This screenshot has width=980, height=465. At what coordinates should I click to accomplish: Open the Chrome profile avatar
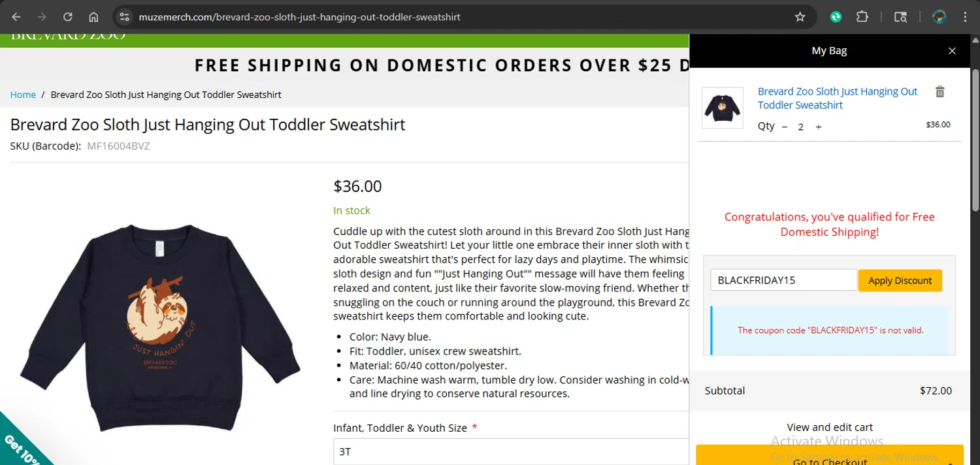pos(939,17)
